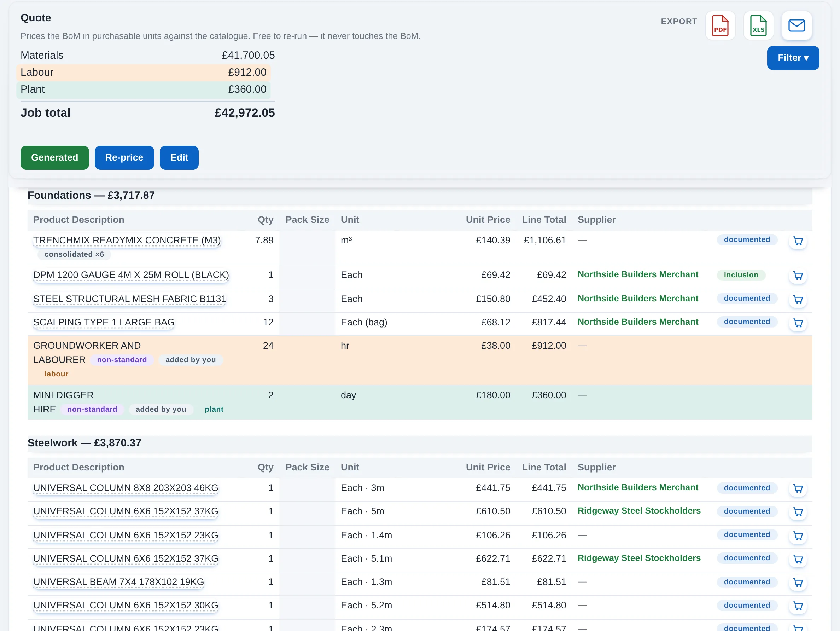
Task: Open the Filter dropdown
Action: click(x=793, y=58)
